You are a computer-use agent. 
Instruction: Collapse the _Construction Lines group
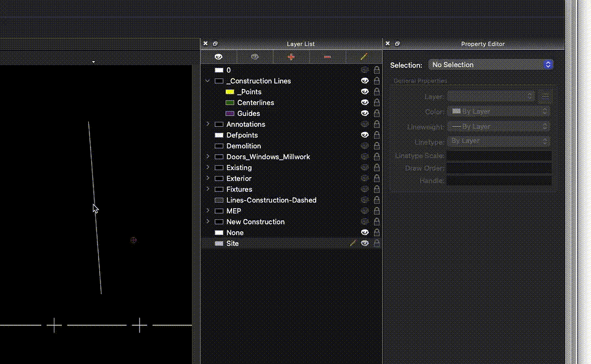[207, 81]
